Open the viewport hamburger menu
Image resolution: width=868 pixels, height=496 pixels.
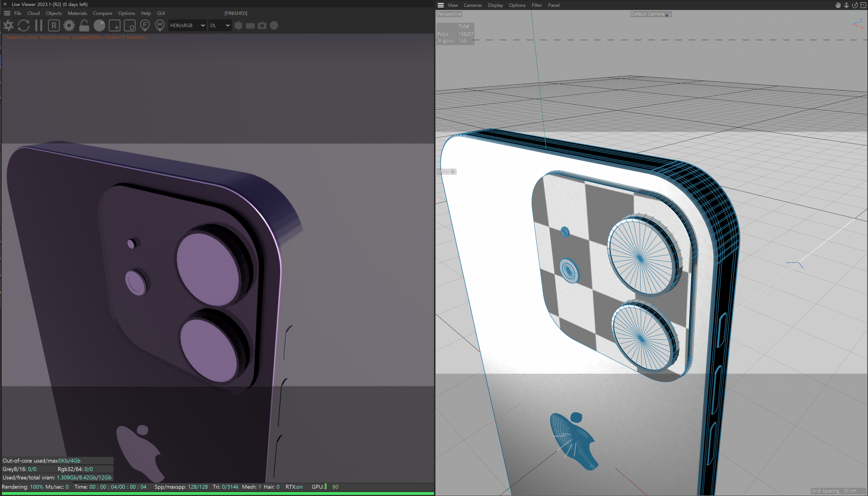440,5
